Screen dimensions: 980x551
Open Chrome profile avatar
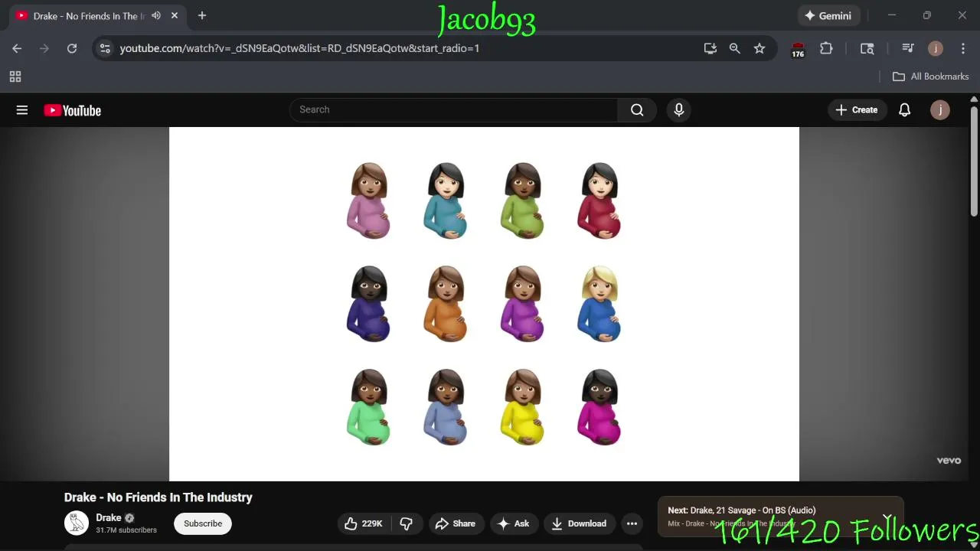point(935,48)
